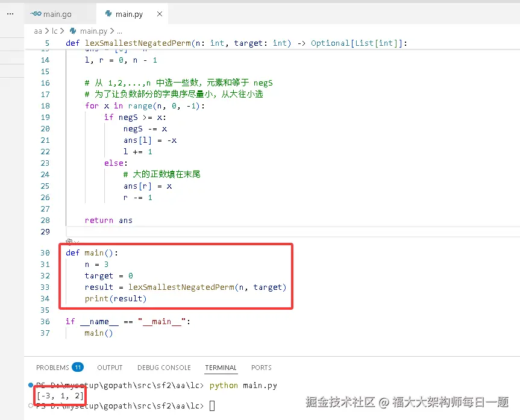Click 'print(result)' on line 34

(x=116, y=299)
